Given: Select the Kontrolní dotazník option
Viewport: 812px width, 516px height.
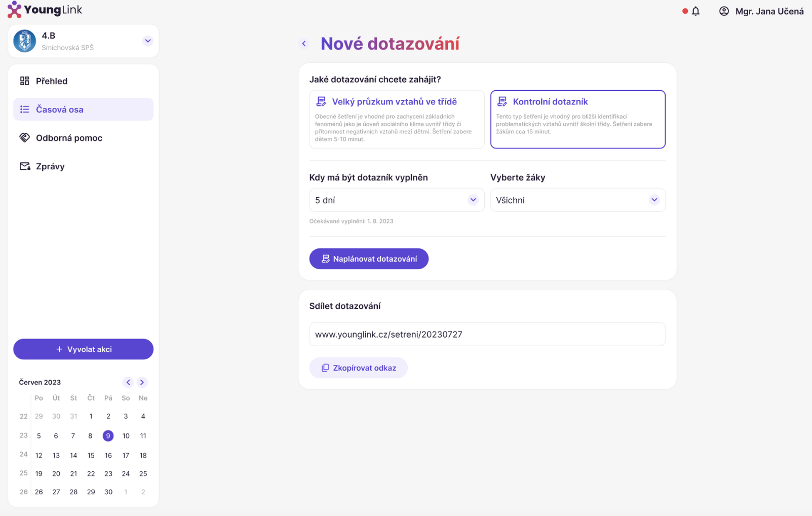Looking at the screenshot, I should (577, 119).
